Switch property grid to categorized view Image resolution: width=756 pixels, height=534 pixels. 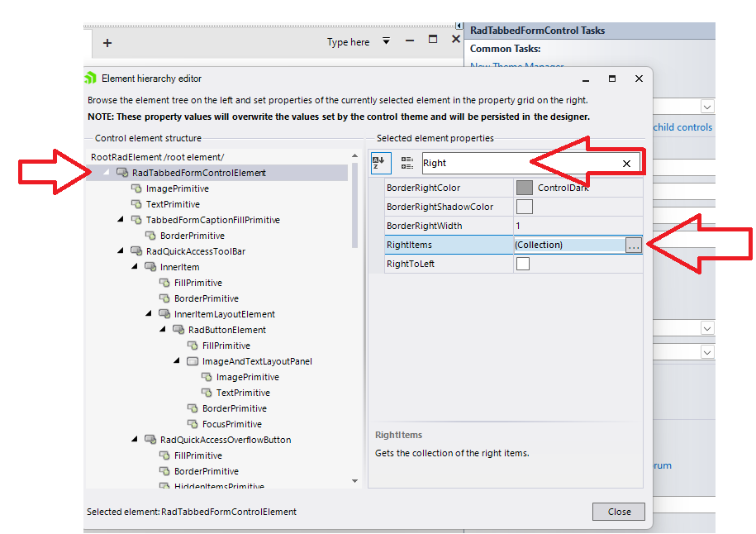click(407, 163)
